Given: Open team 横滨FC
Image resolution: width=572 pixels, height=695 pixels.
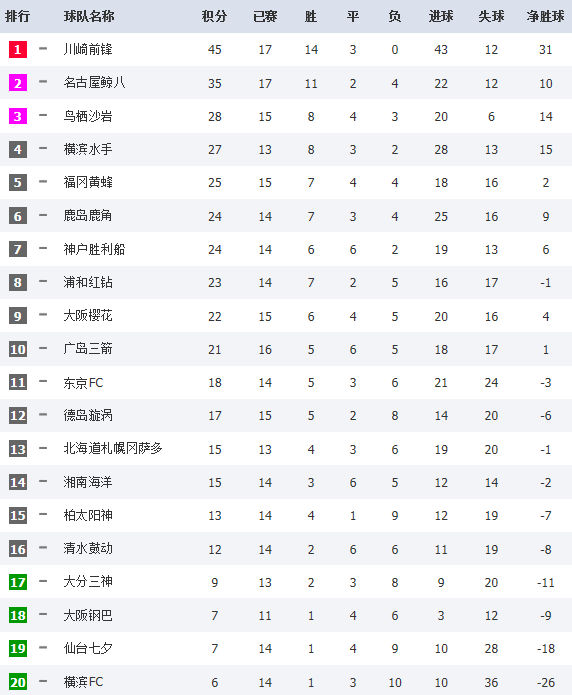Looking at the screenshot, I should pos(83,682).
